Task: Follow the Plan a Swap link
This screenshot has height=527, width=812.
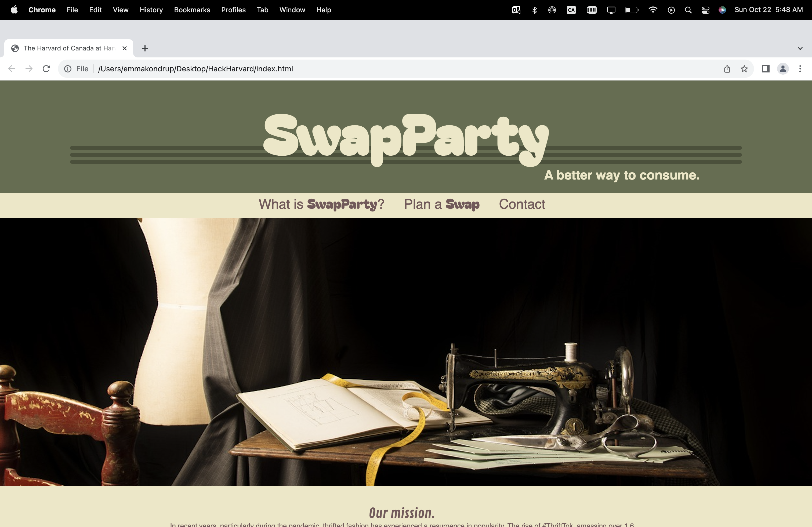Action: [x=441, y=204]
